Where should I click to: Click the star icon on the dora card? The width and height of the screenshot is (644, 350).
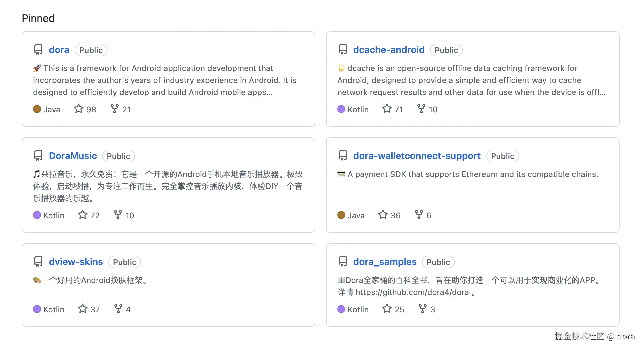click(x=78, y=109)
